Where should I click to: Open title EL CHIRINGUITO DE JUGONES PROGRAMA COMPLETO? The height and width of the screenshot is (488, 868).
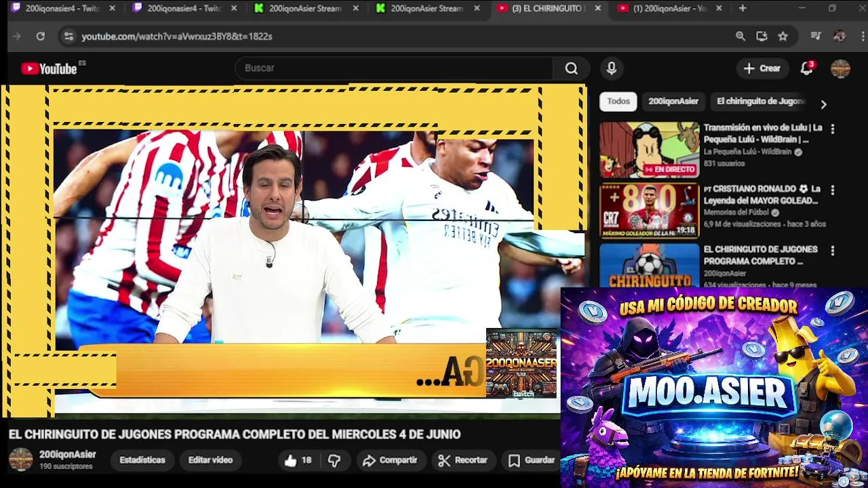[760, 256]
